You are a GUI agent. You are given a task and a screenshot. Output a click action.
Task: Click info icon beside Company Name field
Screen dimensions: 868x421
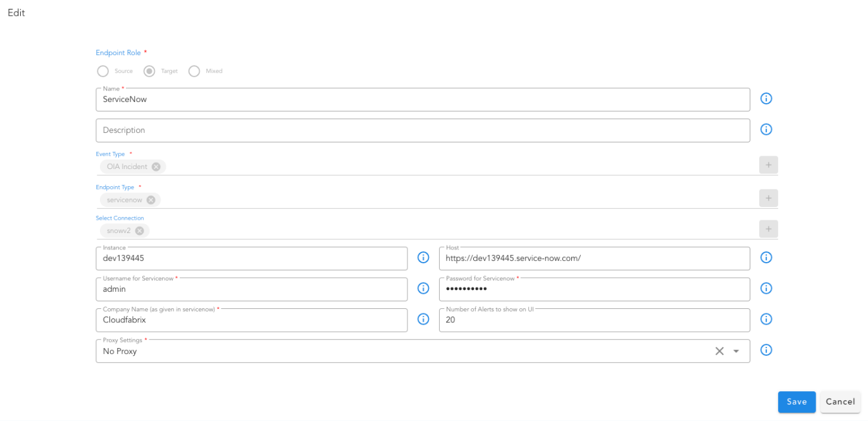[423, 319]
